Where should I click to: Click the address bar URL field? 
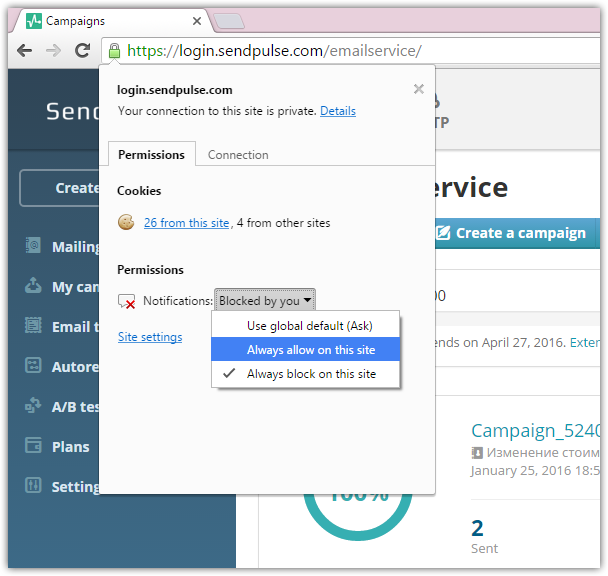tap(351, 51)
